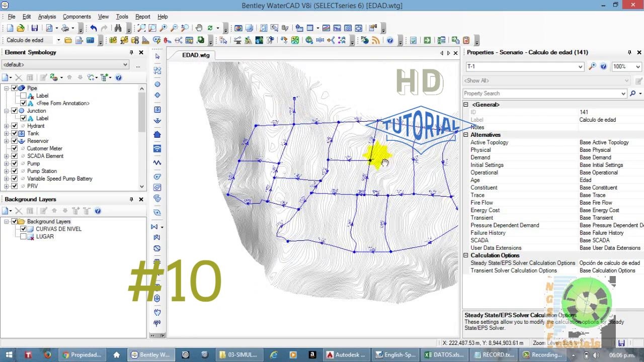644x362 pixels.
Task: Click the Element Symbology tree scrollbar down arrow
Action: point(141,187)
